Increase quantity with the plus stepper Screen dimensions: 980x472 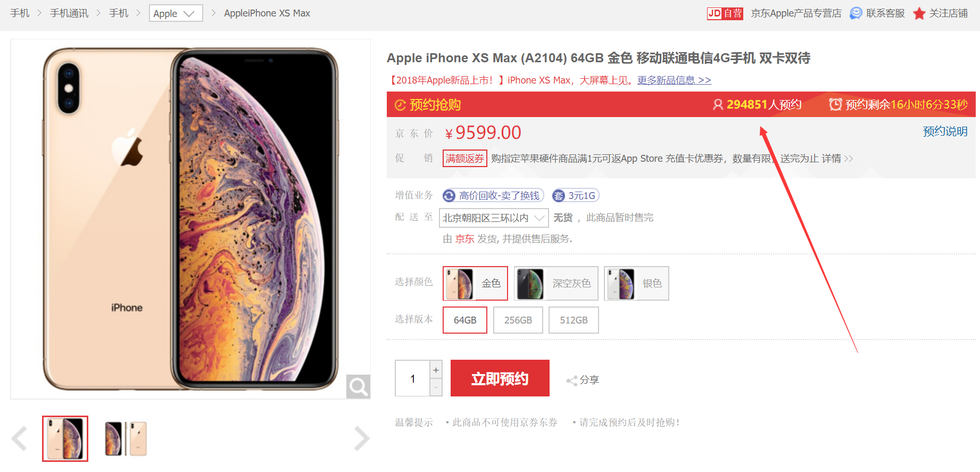tap(436, 370)
